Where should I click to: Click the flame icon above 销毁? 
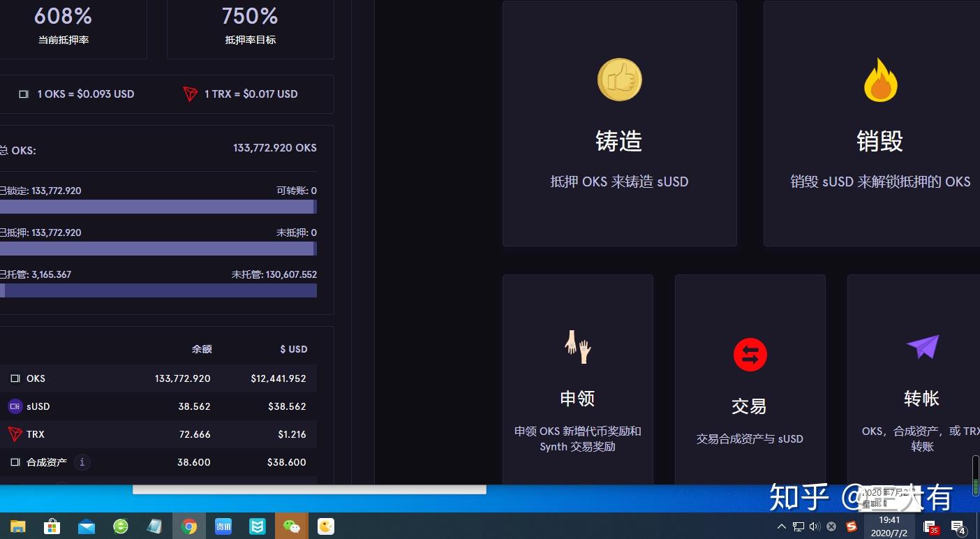880,80
